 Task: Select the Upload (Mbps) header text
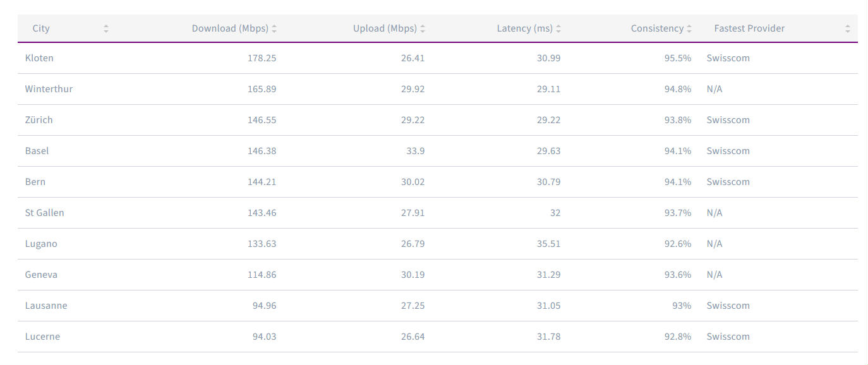(x=385, y=28)
